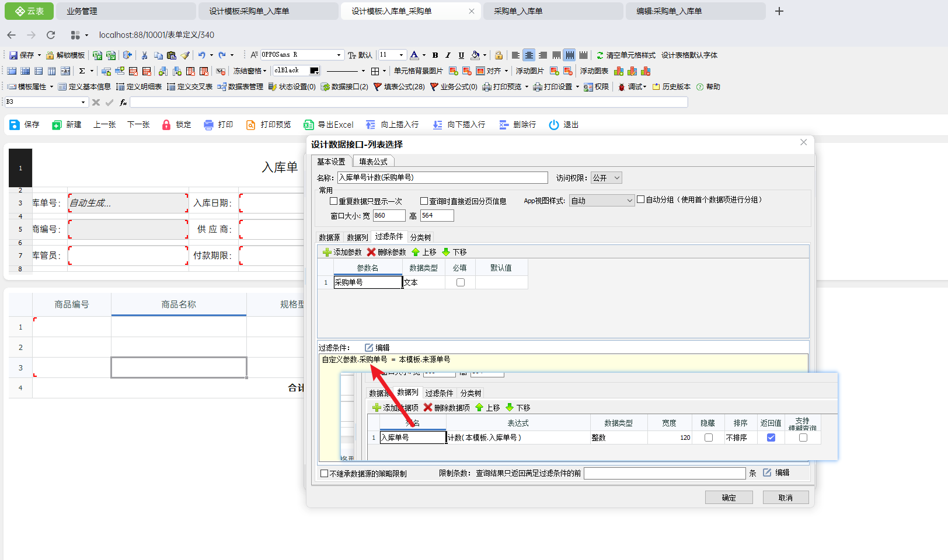948x560 pixels.
Task: Click 编辑 next to 过滤条件
Action: (x=377, y=348)
